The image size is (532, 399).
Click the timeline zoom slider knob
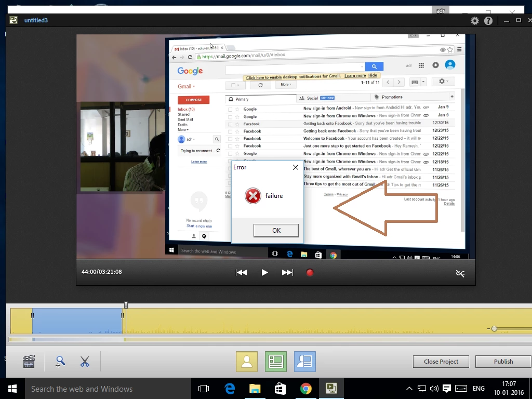(x=494, y=328)
